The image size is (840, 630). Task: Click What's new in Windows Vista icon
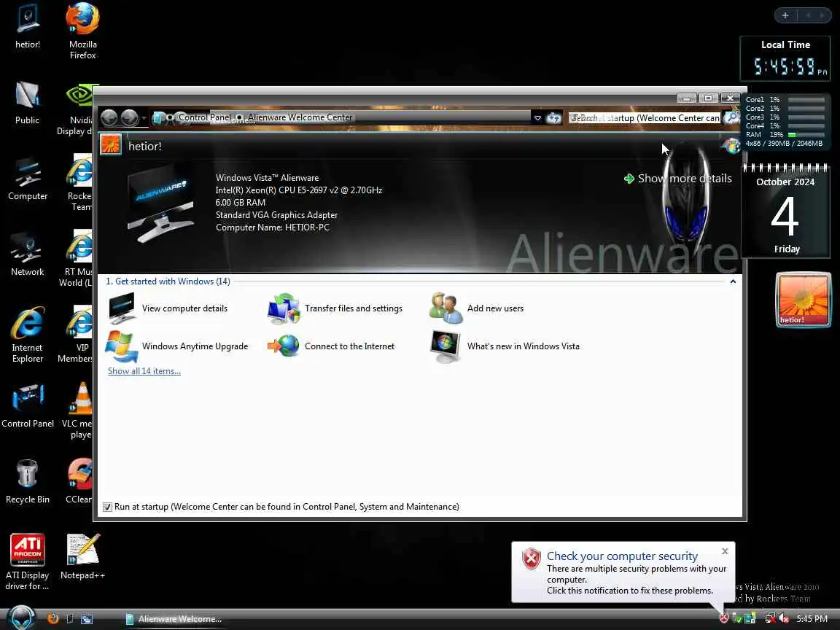[x=446, y=346]
